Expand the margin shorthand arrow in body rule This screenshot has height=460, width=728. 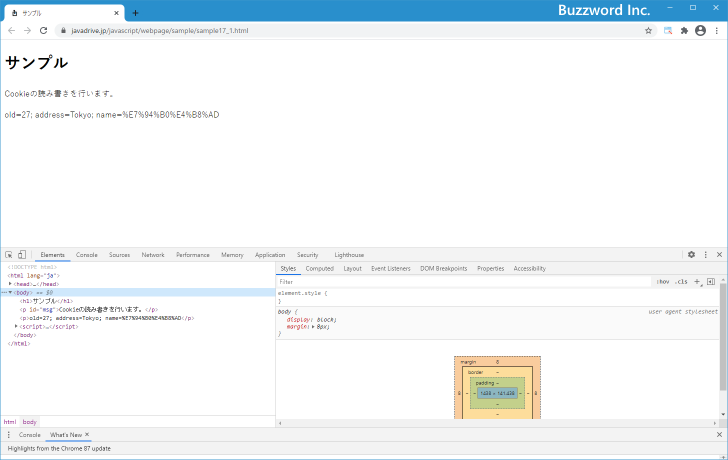pos(313,327)
